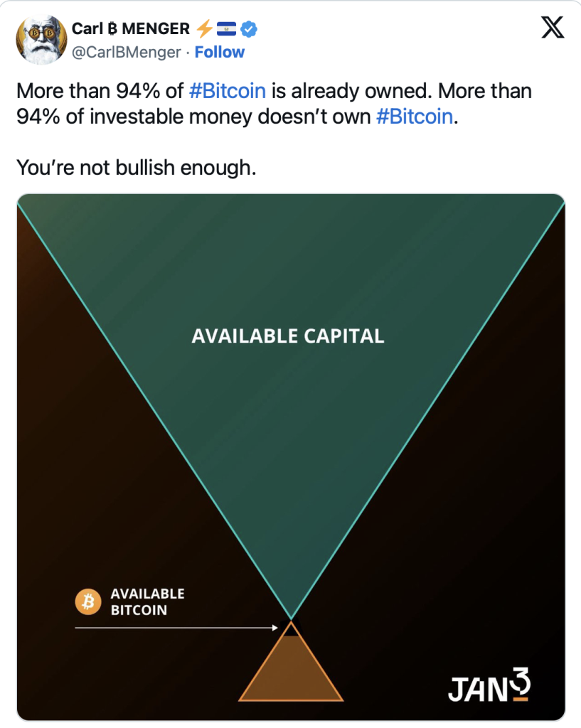581x728 pixels.
Task: Click the lightning bolt emoji
Action: [x=204, y=28]
